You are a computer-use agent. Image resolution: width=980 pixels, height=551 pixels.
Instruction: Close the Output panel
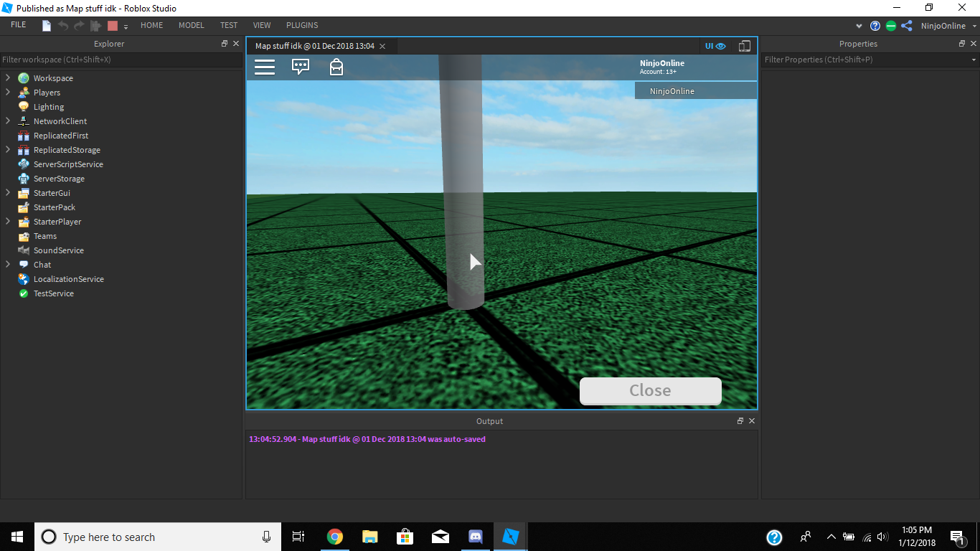pyautogui.click(x=752, y=421)
